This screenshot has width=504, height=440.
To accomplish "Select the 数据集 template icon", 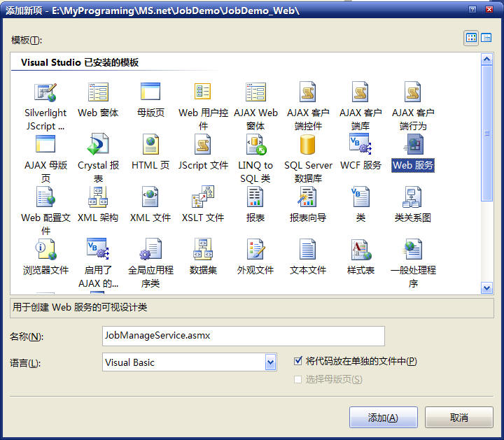I will click(x=203, y=249).
